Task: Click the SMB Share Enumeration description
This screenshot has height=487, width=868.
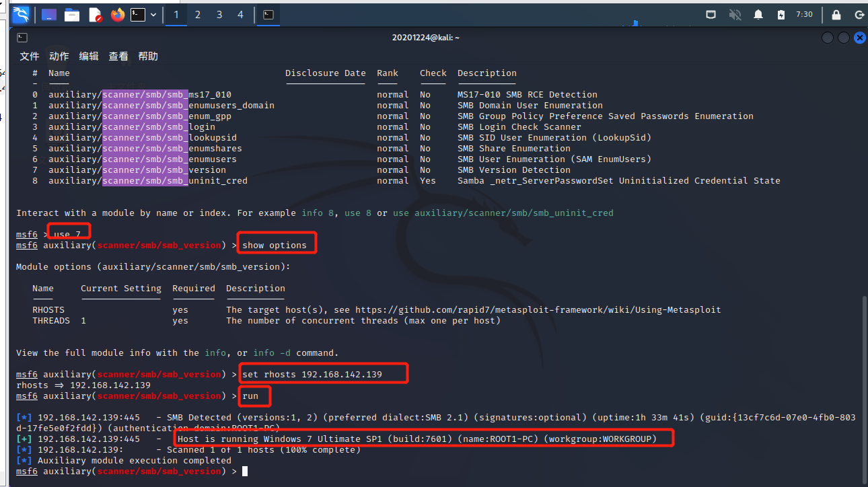Action: (x=514, y=149)
